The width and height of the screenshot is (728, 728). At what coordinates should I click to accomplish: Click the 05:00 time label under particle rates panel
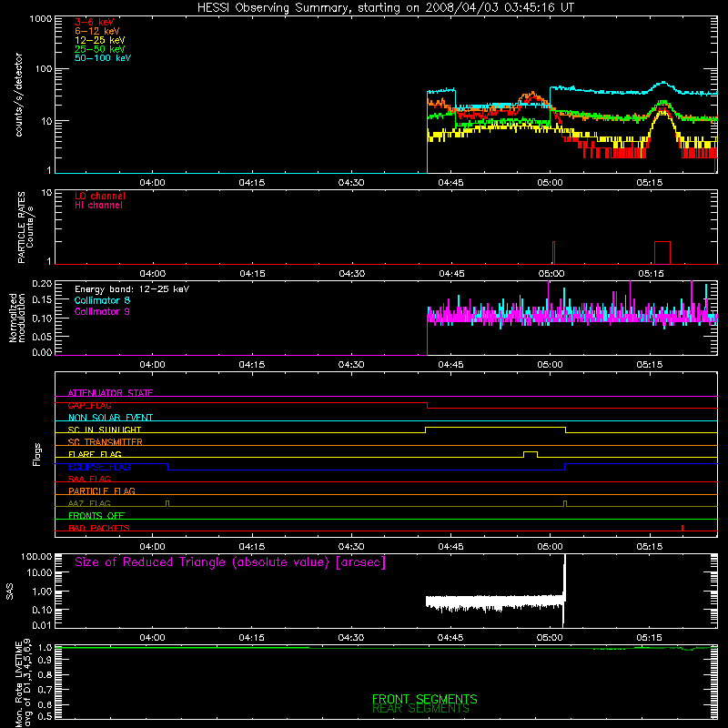tap(551, 274)
